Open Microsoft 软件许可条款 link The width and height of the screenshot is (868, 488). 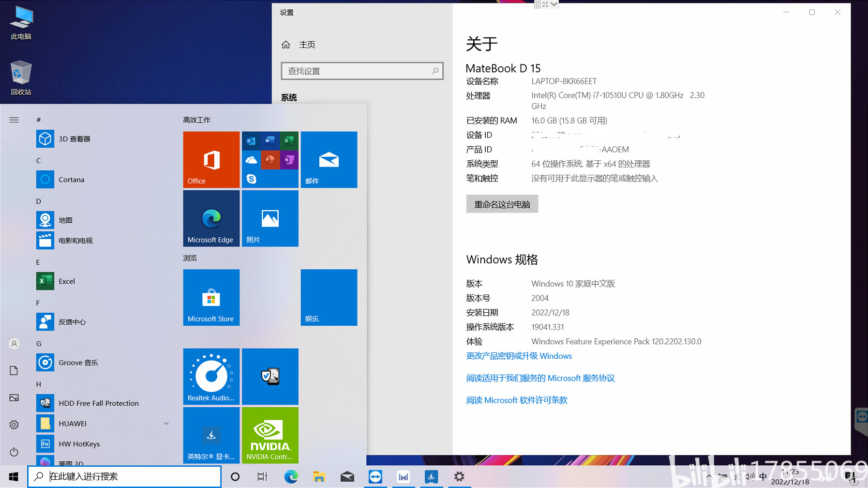[516, 400]
